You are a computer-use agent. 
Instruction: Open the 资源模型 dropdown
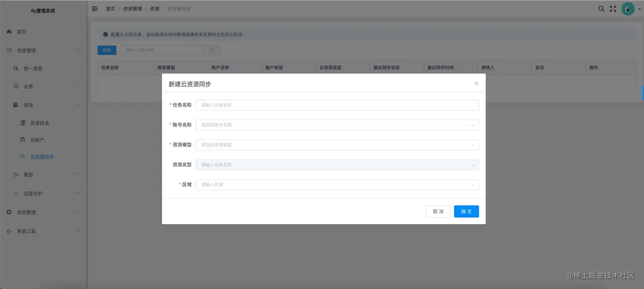(x=337, y=145)
